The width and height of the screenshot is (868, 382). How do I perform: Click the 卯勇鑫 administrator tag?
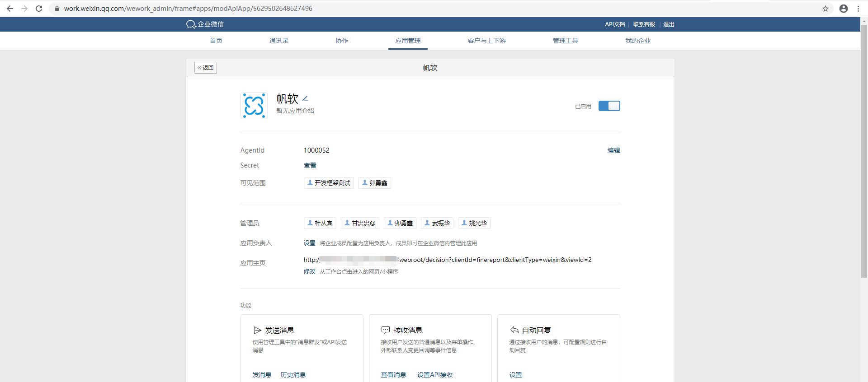pyautogui.click(x=400, y=223)
